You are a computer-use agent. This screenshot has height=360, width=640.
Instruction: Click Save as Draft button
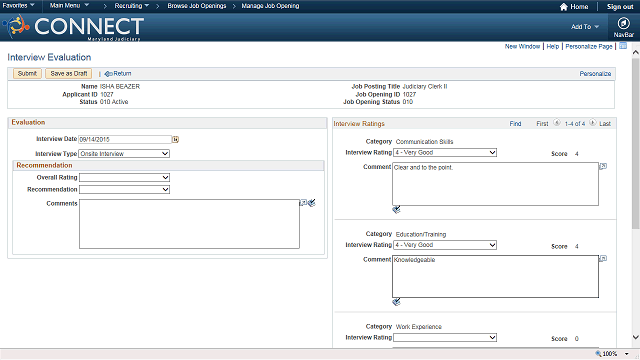(69, 73)
